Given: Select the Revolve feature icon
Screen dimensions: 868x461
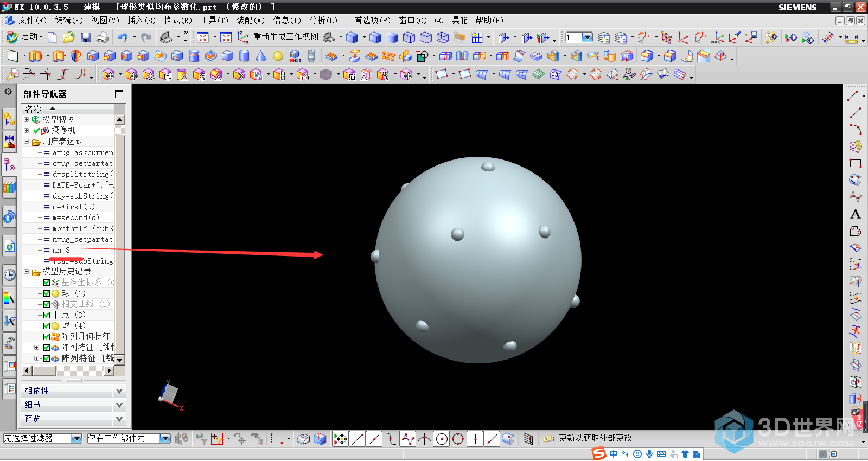Looking at the screenshot, I should pos(76,56).
